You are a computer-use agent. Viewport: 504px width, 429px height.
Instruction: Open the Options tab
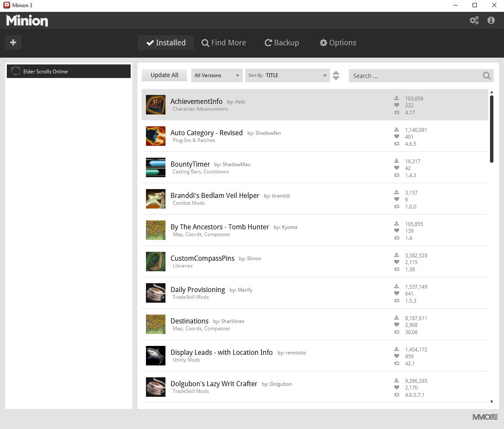338,43
